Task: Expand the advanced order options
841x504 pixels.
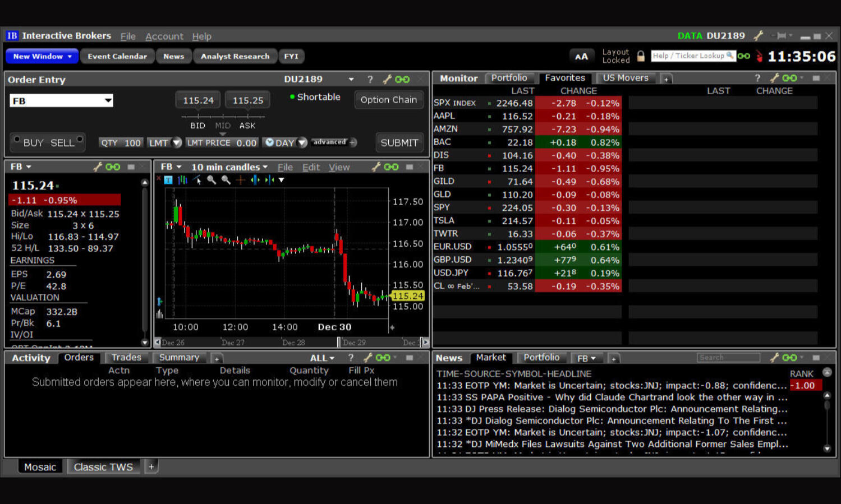Action: point(335,142)
